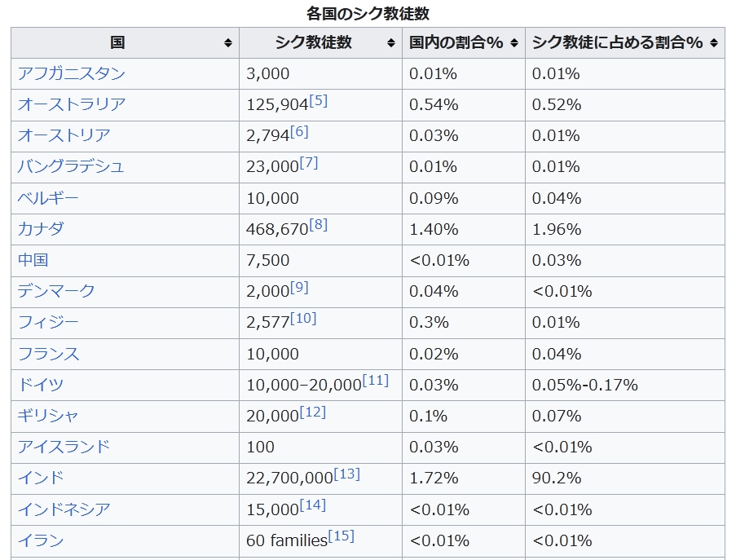Go to the カナダ article
736x560 pixels.
41,229
